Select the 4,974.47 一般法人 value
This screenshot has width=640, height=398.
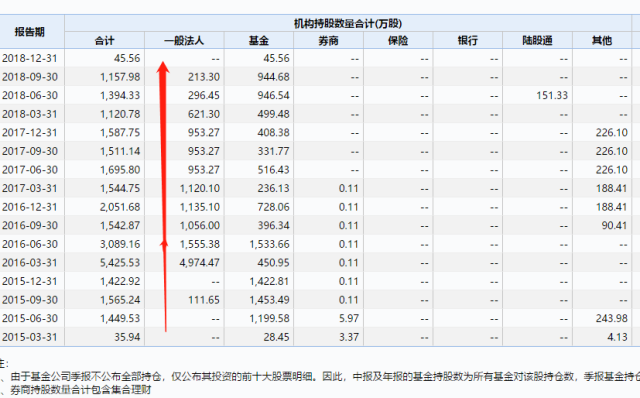click(x=200, y=262)
